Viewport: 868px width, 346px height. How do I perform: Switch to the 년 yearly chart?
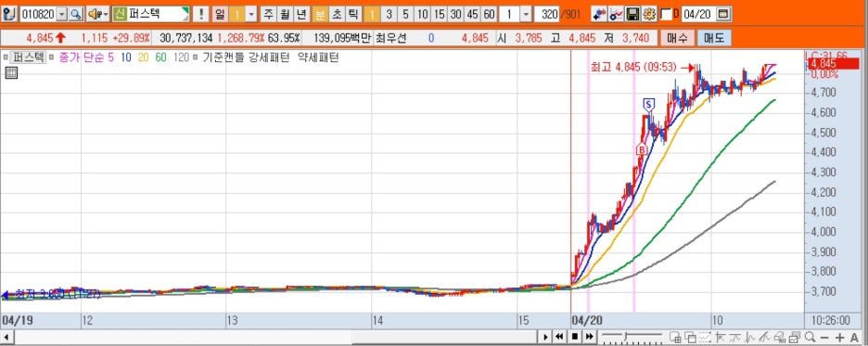coord(301,14)
